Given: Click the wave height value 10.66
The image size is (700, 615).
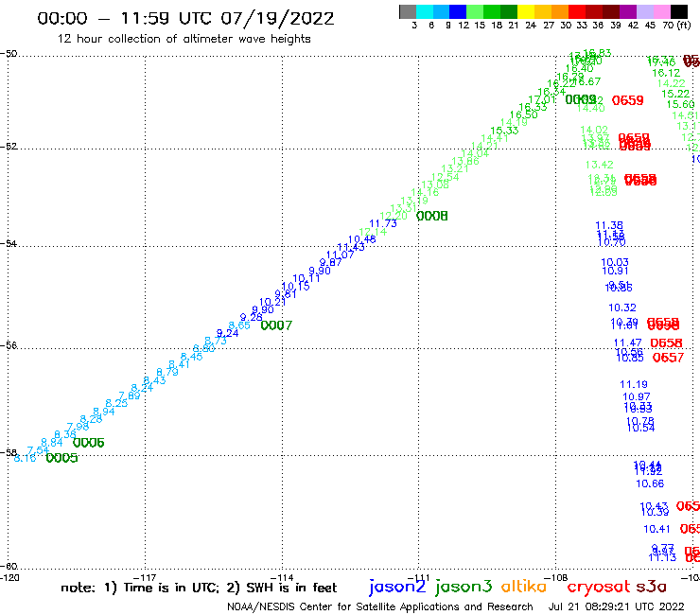Looking at the screenshot, I should pos(650,483).
